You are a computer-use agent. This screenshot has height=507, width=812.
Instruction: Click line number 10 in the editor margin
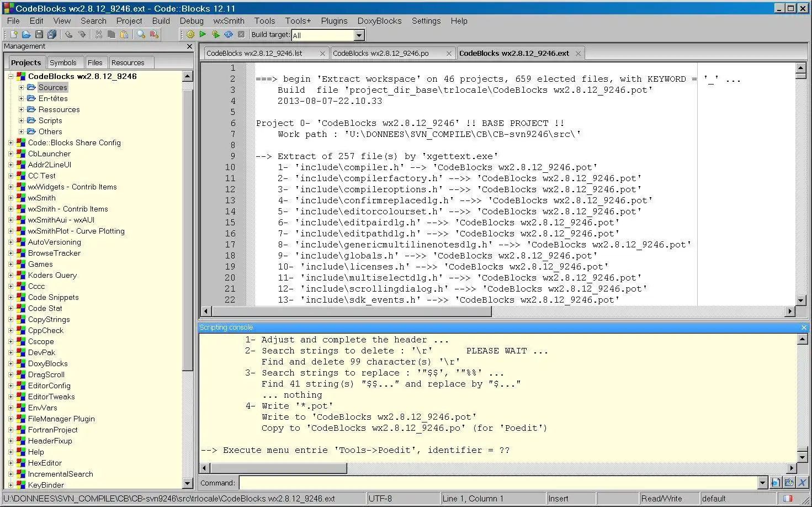pyautogui.click(x=230, y=167)
